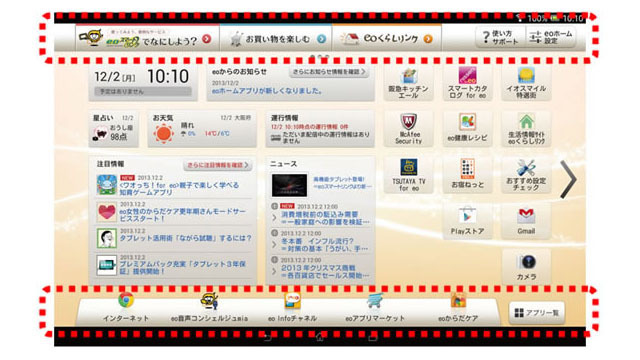Open the ワオっち！for eo article link
This screenshot has width=640, height=360.
179,189
